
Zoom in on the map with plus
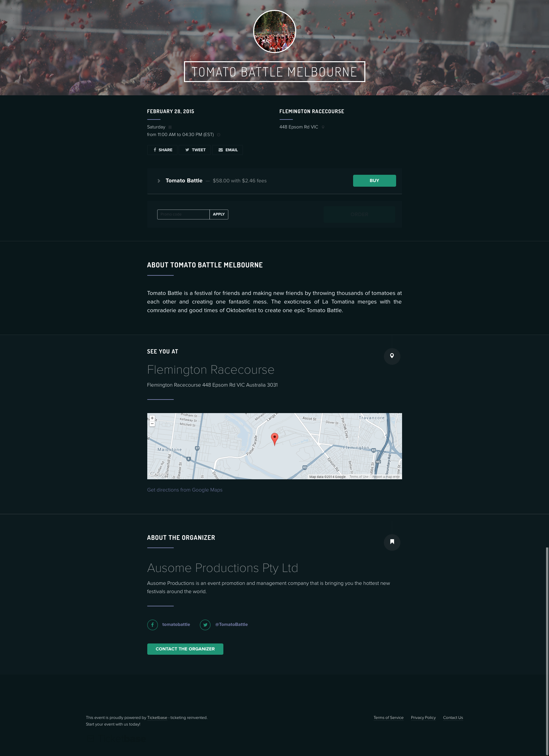(x=152, y=418)
